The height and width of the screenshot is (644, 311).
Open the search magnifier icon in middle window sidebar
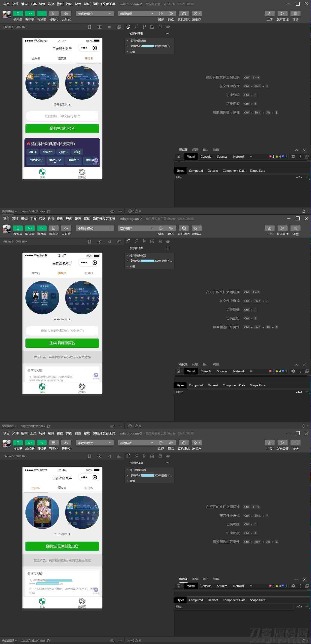(136, 241)
